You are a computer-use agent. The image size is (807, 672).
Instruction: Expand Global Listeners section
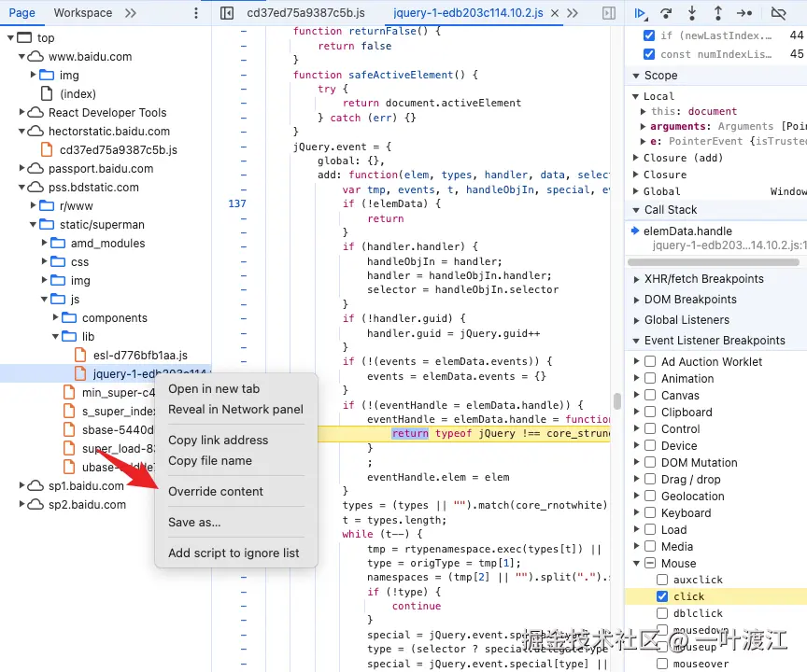[636, 320]
